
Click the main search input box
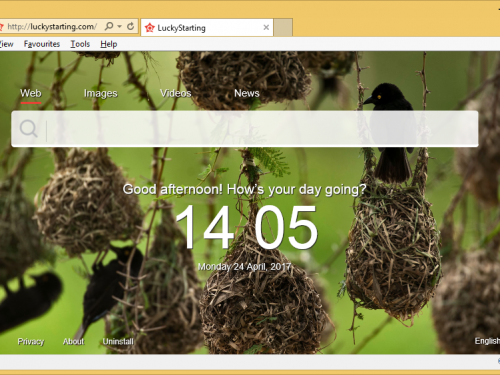point(245,129)
